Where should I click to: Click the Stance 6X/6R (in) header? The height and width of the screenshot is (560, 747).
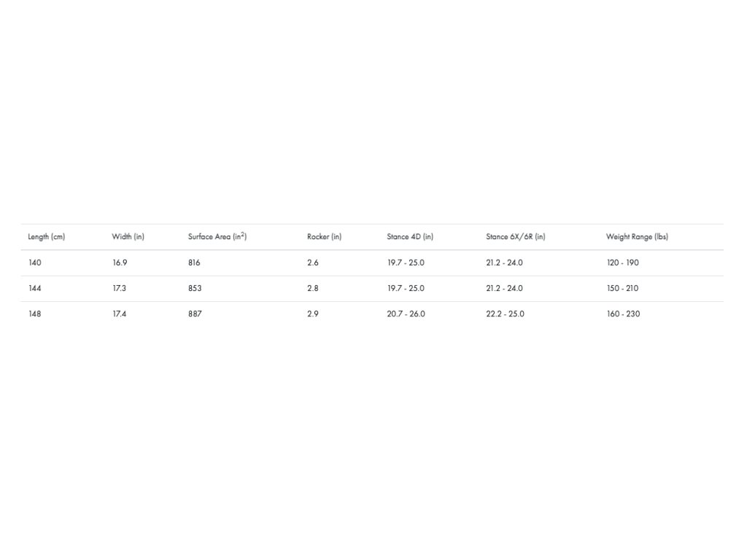point(516,237)
